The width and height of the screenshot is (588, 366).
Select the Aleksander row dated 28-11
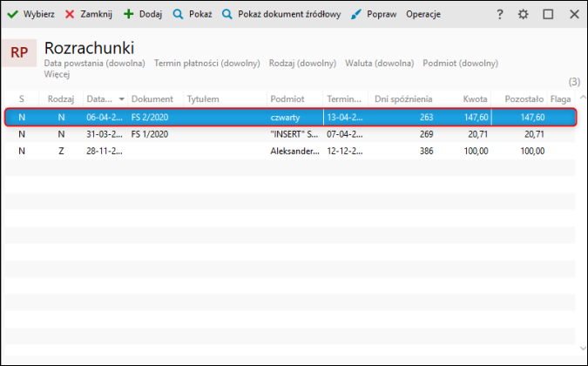click(x=290, y=151)
